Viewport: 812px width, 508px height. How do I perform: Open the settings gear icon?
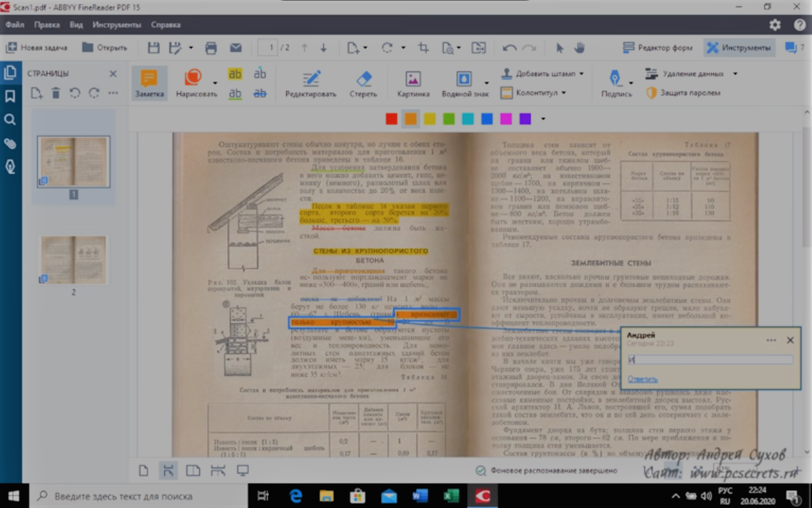pyautogui.click(x=775, y=24)
